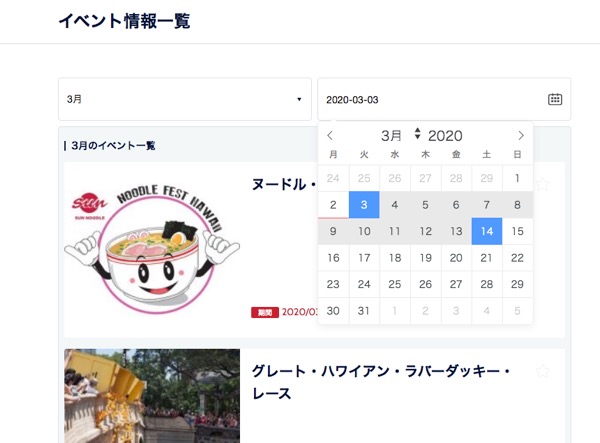
Task: Select March 13 in the calendar
Action: click(456, 231)
